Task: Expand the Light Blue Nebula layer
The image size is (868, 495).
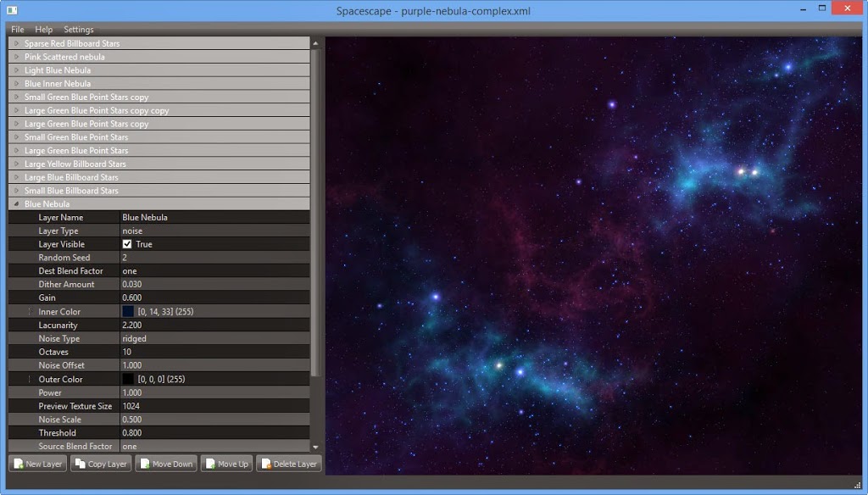Action: [16, 70]
